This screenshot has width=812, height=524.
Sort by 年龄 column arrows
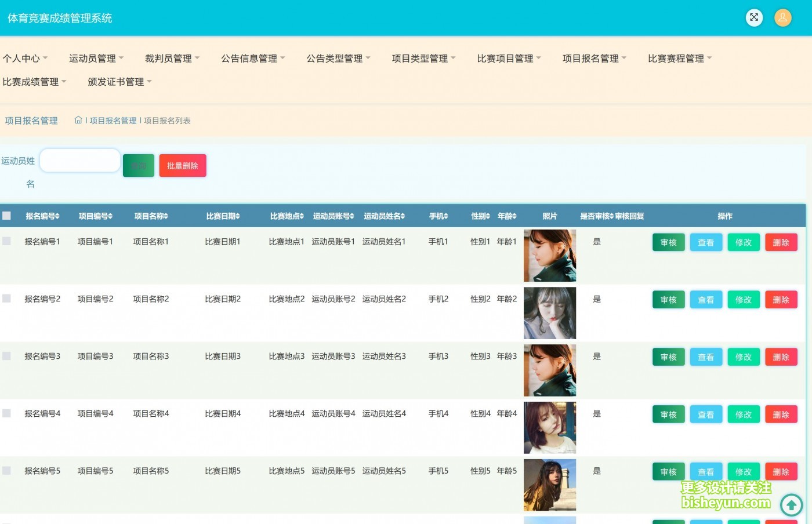click(x=514, y=216)
